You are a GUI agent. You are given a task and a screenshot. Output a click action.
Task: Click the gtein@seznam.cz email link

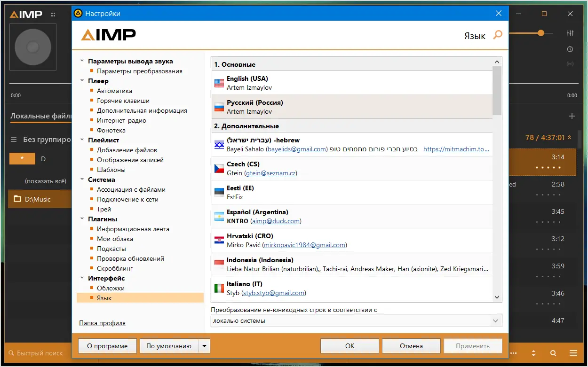[270, 173]
